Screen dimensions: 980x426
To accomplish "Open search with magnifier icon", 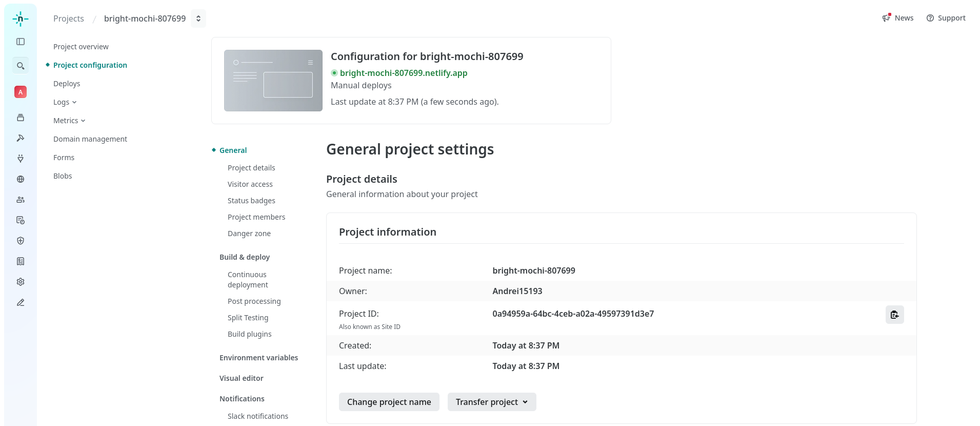I will click(21, 66).
